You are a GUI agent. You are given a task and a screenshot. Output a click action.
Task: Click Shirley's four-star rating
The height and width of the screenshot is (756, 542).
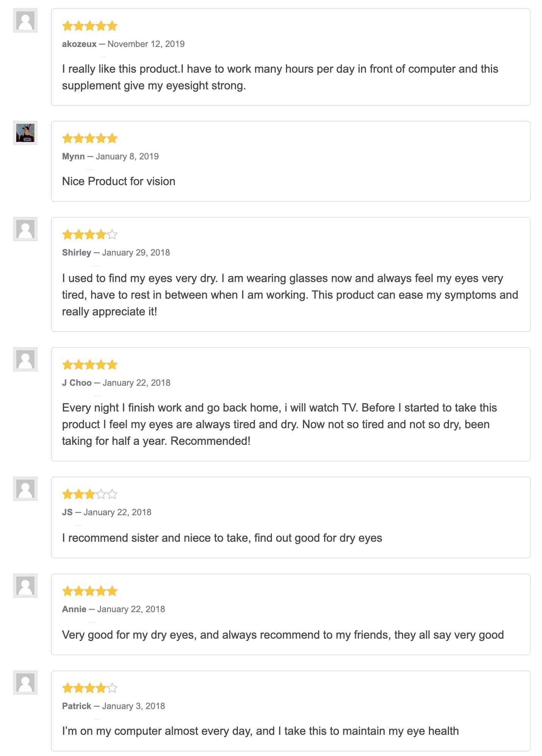(x=90, y=235)
